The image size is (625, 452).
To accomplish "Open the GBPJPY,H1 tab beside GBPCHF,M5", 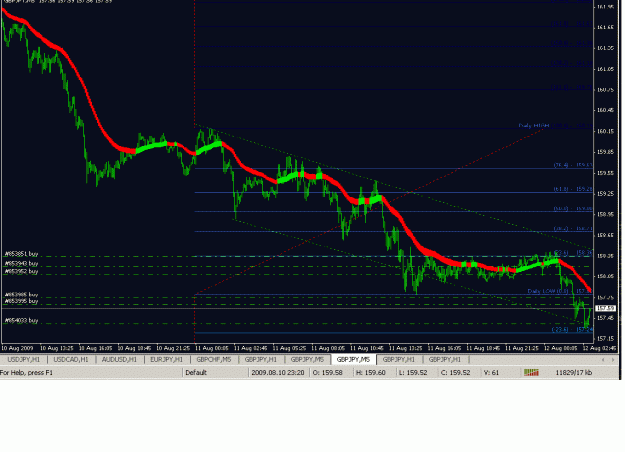I will coord(261,360).
